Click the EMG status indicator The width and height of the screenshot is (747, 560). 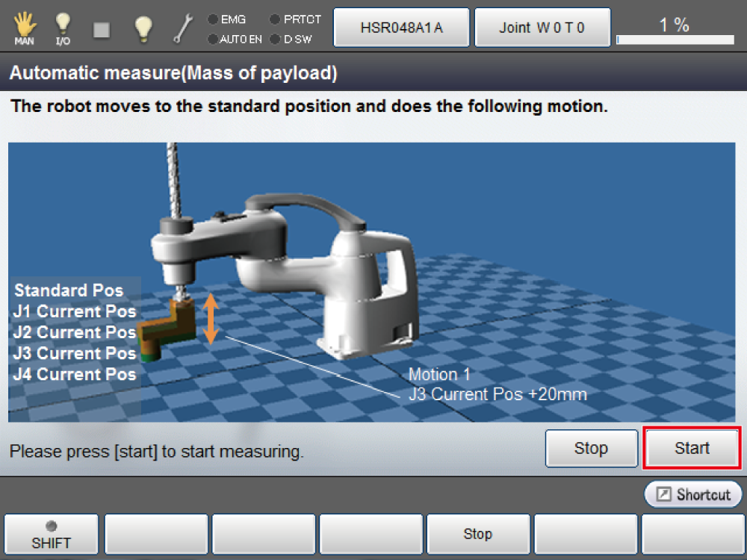(x=228, y=19)
